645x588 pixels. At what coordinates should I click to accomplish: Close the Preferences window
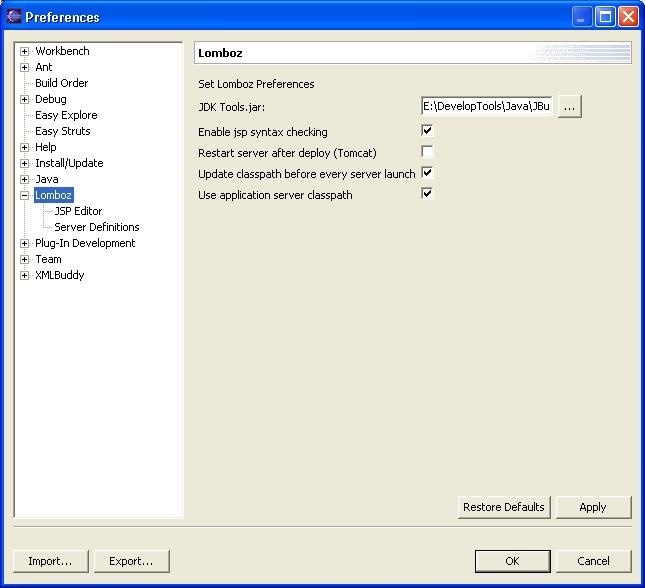(629, 17)
